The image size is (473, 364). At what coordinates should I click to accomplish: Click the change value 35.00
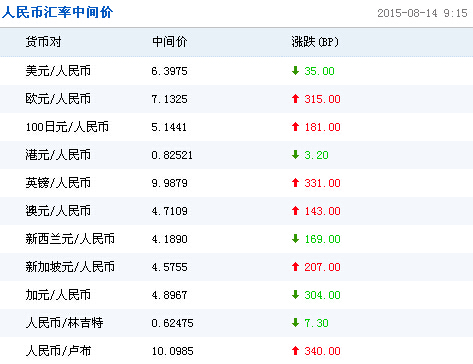click(319, 71)
